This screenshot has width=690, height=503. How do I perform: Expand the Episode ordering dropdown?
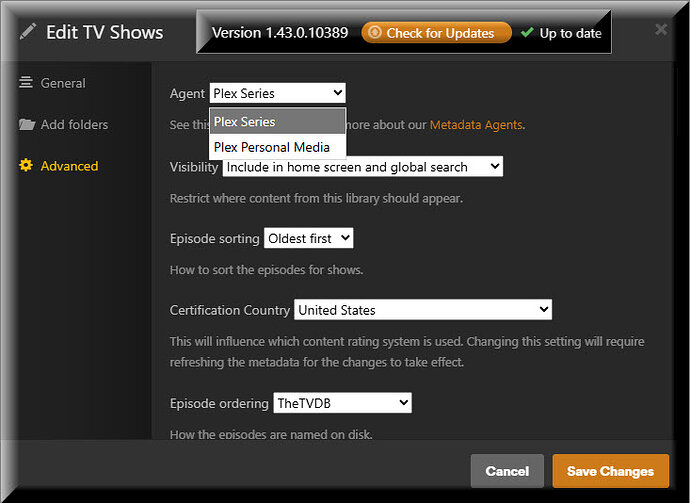pos(342,403)
